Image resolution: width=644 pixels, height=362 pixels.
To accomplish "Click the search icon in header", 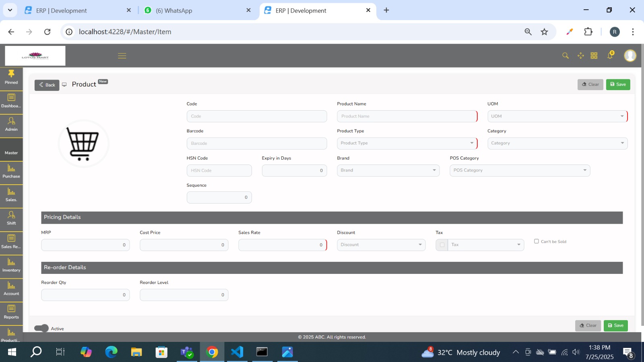I will (x=566, y=56).
